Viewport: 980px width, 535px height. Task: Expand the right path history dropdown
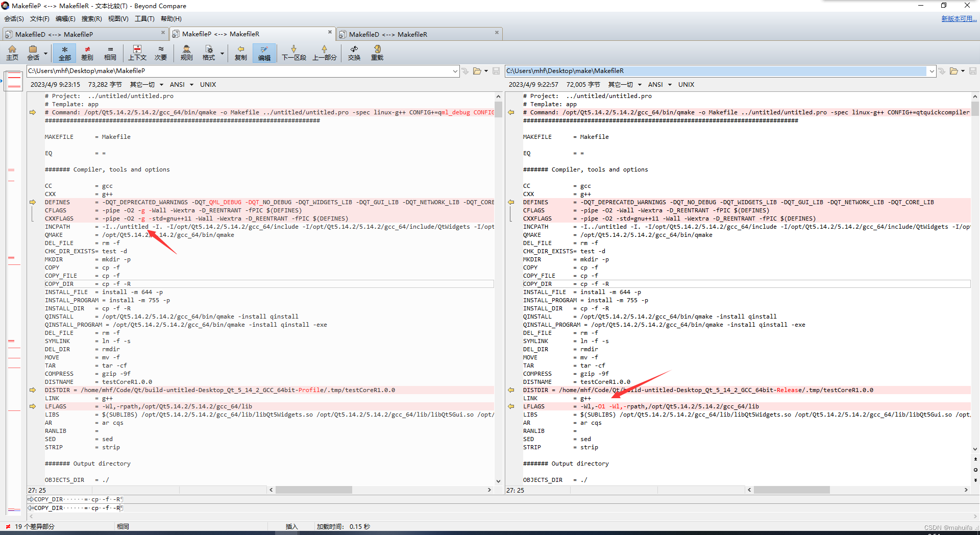932,71
